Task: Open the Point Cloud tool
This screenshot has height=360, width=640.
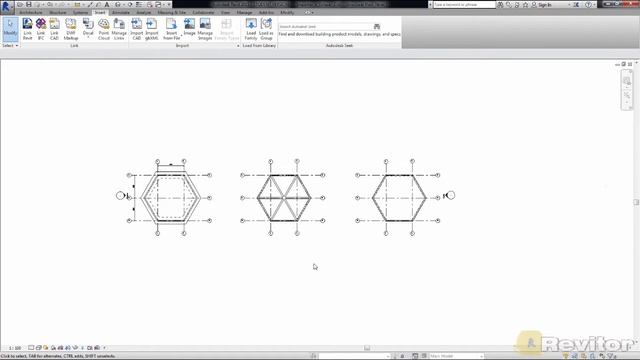Action: [104, 29]
